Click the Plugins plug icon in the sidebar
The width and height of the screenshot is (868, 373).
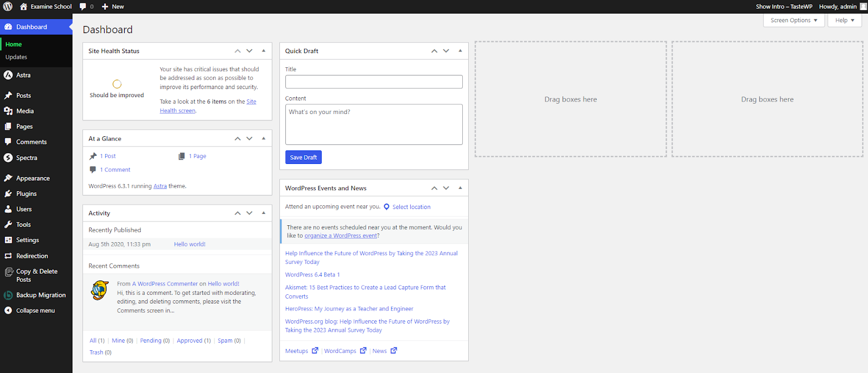point(8,193)
